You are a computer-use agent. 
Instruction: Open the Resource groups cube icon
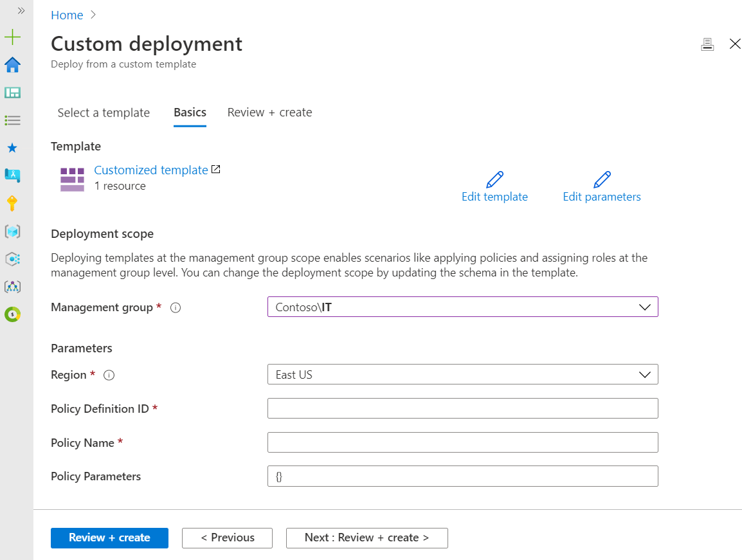pyautogui.click(x=12, y=231)
